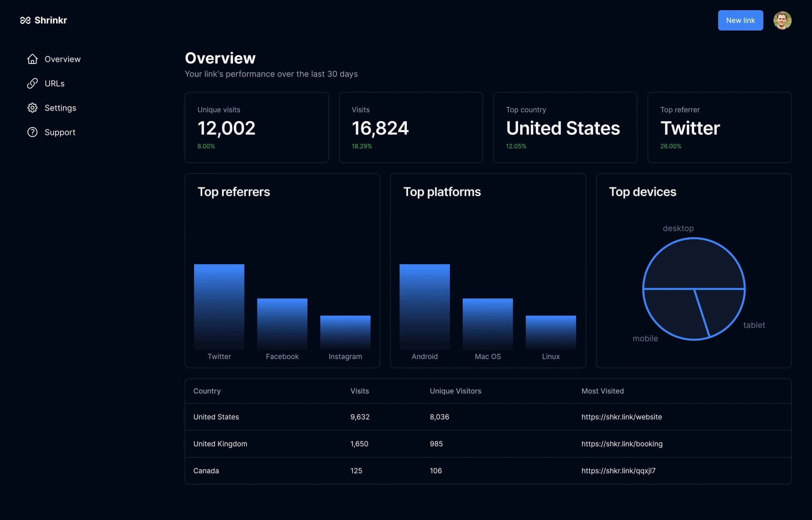Open the user profile avatar
This screenshot has height=520, width=812.
pos(782,20)
